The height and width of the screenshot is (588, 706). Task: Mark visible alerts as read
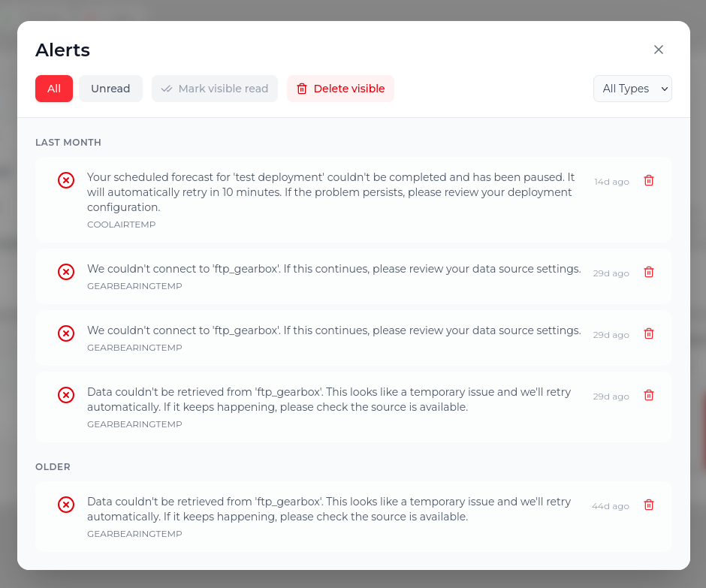[x=215, y=89]
